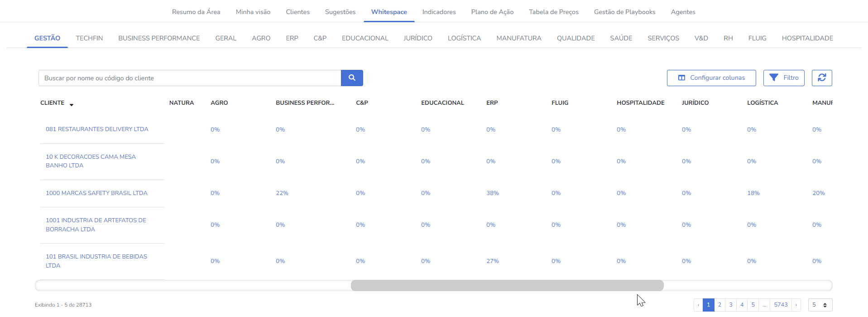Select the Plano de Ação menu item
This screenshot has height=317, width=868.
click(x=492, y=12)
